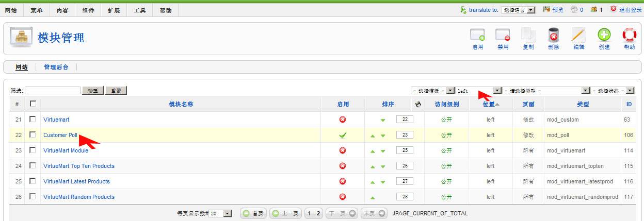Go to 首页 first page button
This screenshot has height=221, width=644.
click(x=253, y=213)
